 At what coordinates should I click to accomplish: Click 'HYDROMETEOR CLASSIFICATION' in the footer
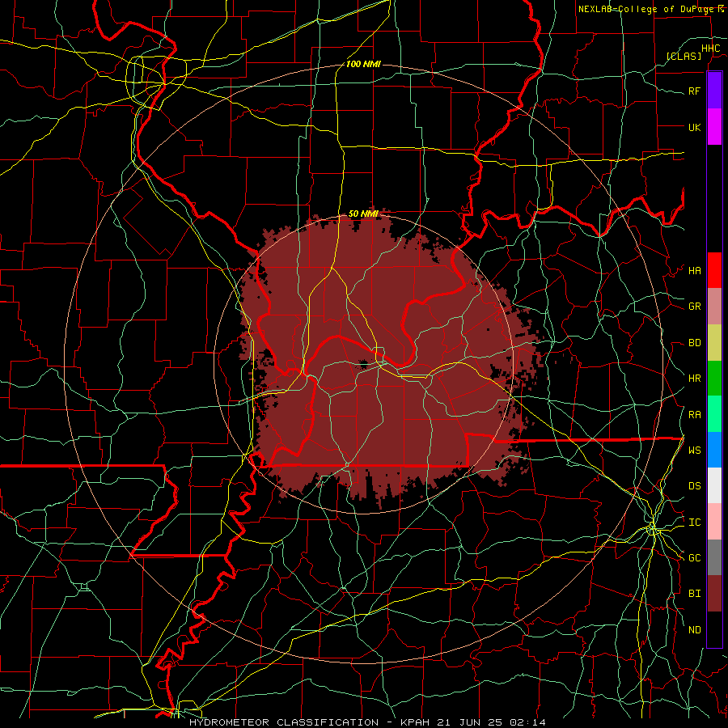[x=284, y=722]
